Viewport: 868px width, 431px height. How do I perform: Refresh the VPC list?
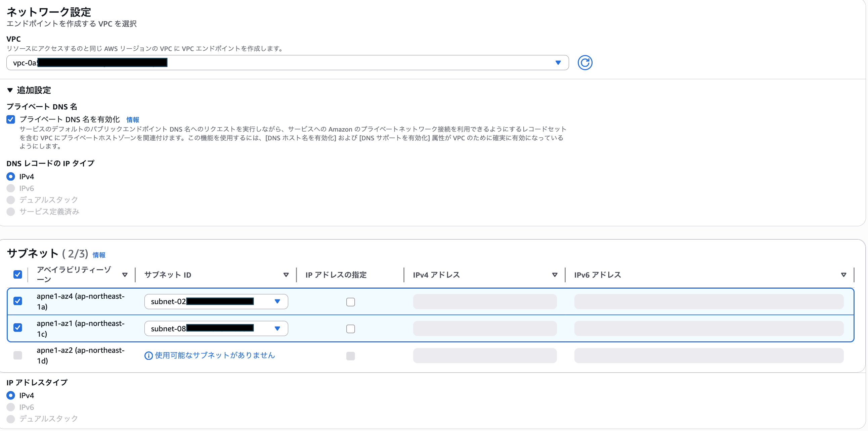pos(585,63)
